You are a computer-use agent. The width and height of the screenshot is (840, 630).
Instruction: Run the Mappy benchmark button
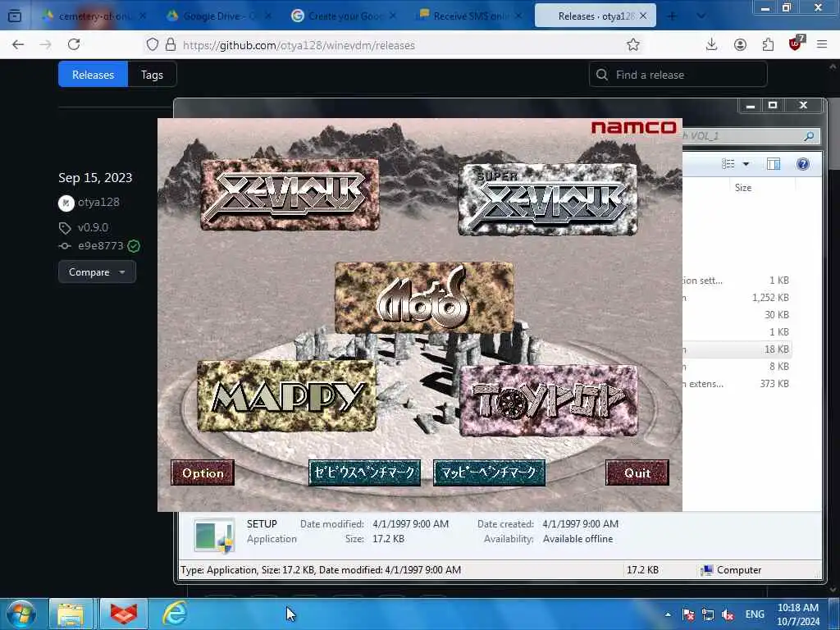489,472
